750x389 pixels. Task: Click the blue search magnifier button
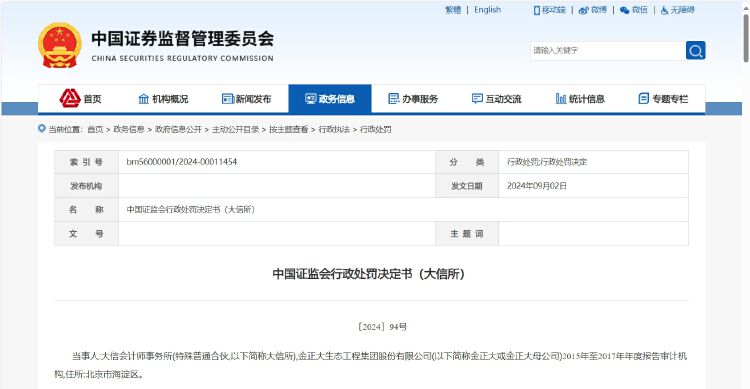695,50
